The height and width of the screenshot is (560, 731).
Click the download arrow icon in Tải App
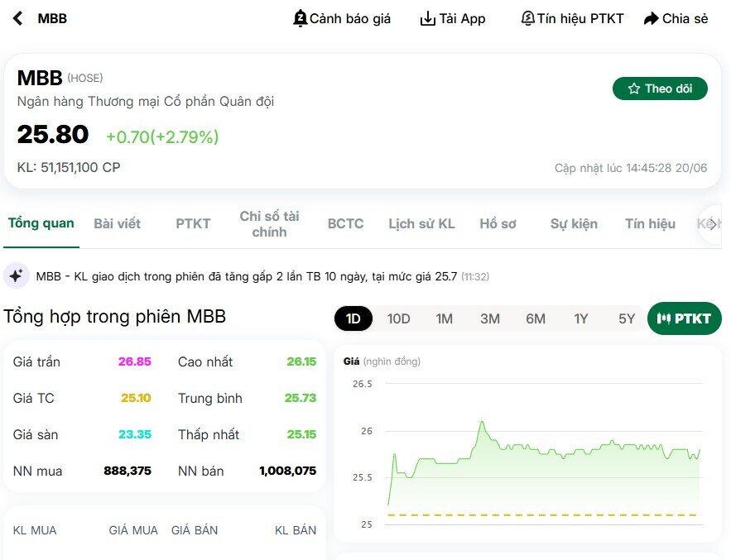427,19
